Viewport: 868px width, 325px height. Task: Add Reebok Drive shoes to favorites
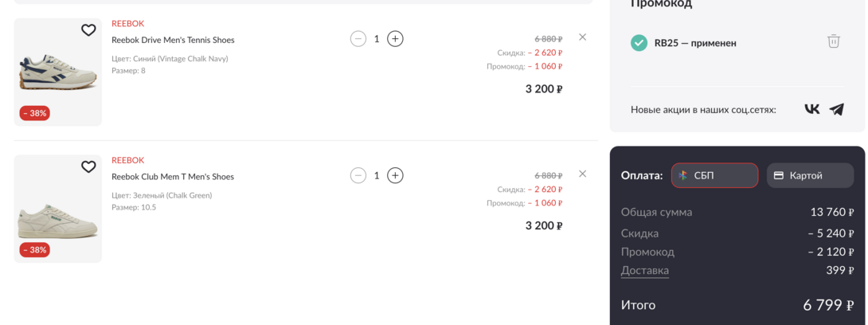[88, 30]
